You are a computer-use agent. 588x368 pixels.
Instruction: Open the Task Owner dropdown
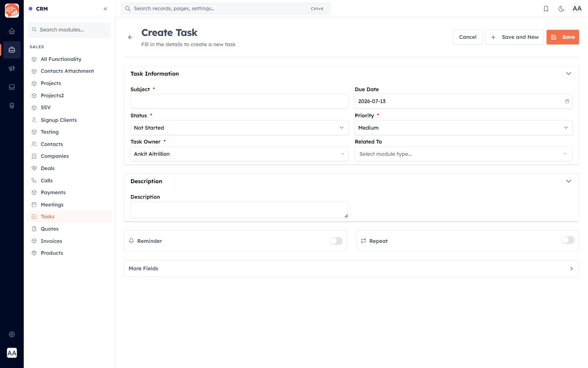(239, 154)
